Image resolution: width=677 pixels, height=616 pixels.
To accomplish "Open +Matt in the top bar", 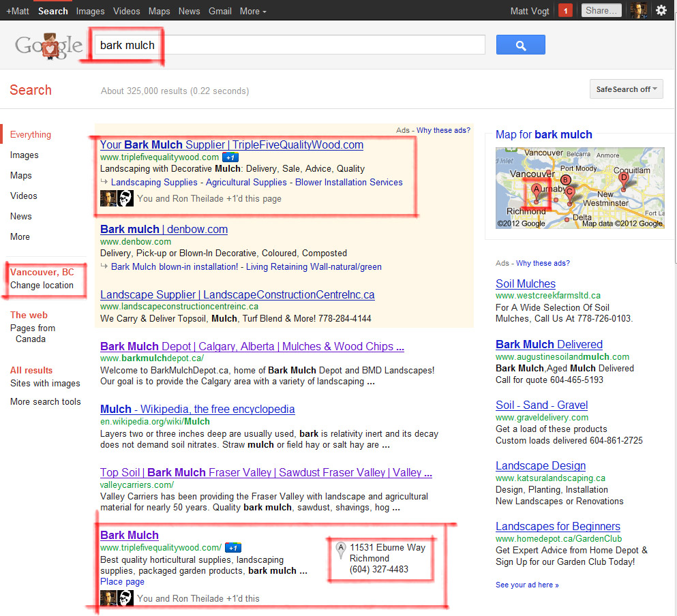I will tap(18, 11).
